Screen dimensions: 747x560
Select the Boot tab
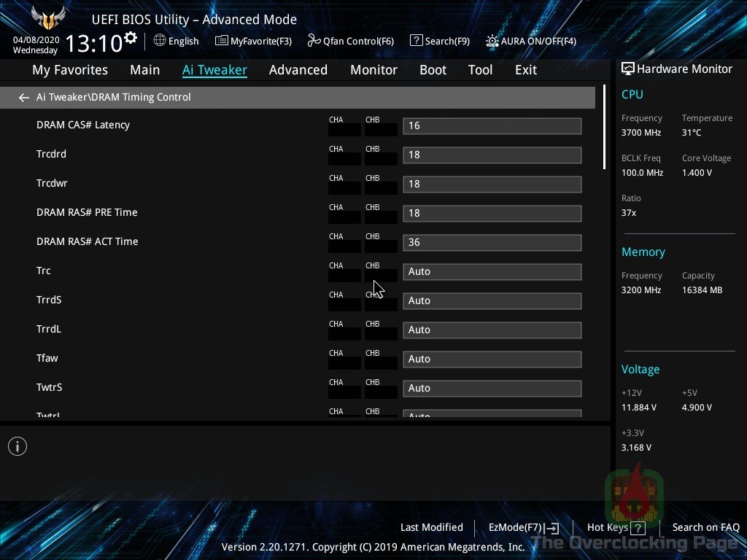coord(433,70)
